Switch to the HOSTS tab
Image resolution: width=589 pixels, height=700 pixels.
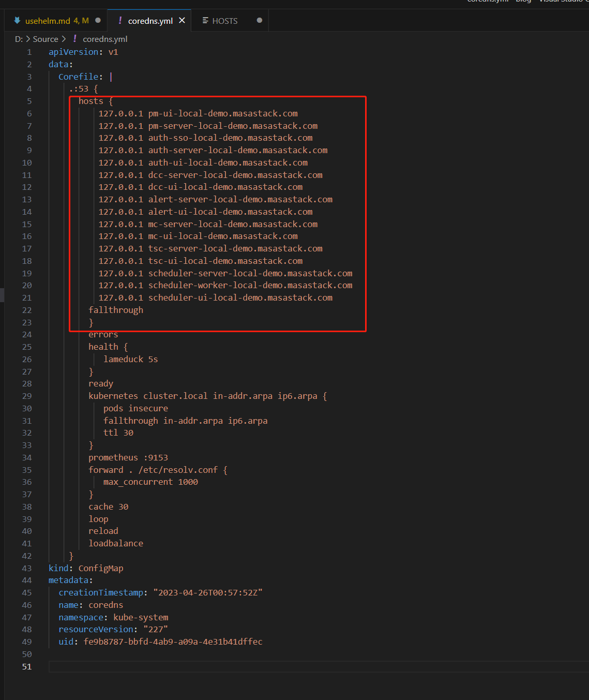coord(225,21)
